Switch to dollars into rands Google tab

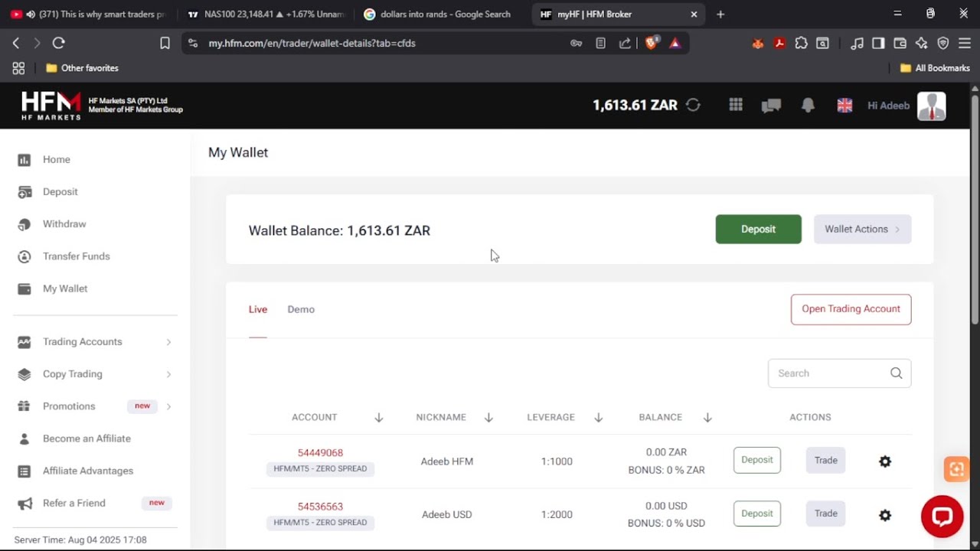tap(443, 14)
